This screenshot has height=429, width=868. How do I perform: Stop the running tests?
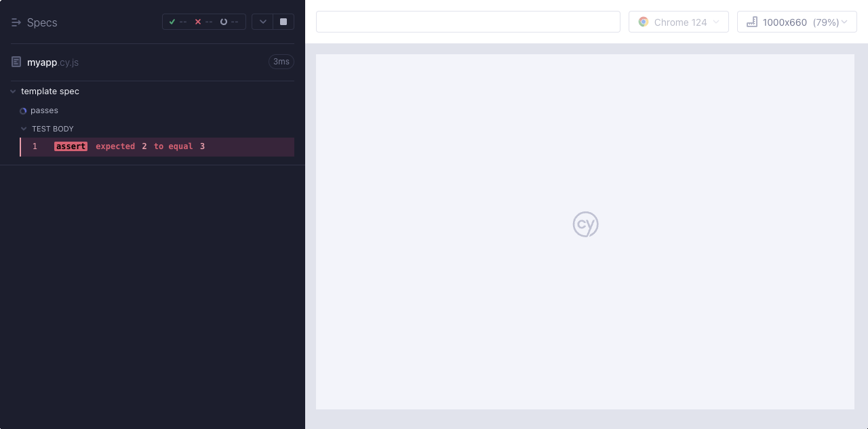(x=283, y=22)
